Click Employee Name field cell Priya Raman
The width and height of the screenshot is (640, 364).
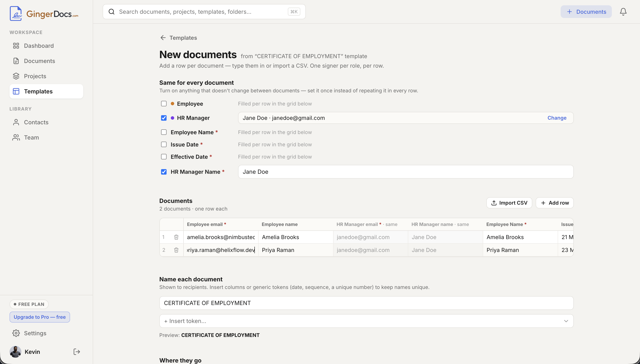520,250
